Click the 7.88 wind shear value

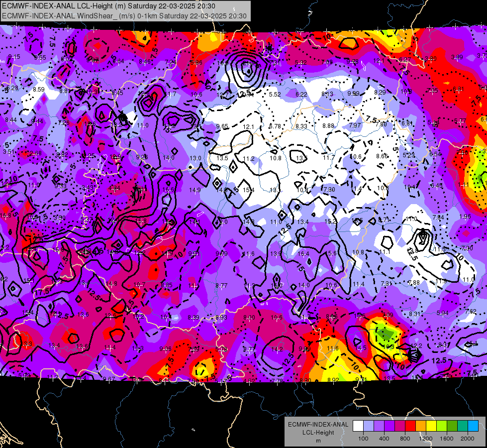click(x=414, y=282)
